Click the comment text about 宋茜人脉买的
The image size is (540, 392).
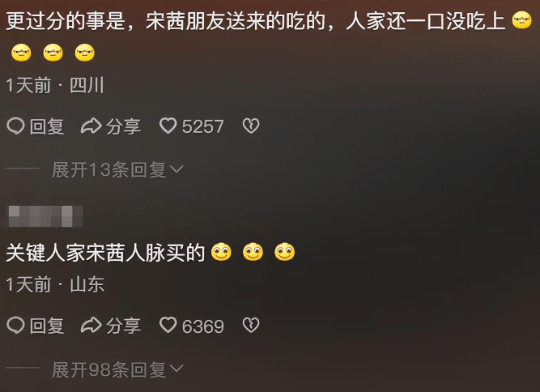pos(105,253)
